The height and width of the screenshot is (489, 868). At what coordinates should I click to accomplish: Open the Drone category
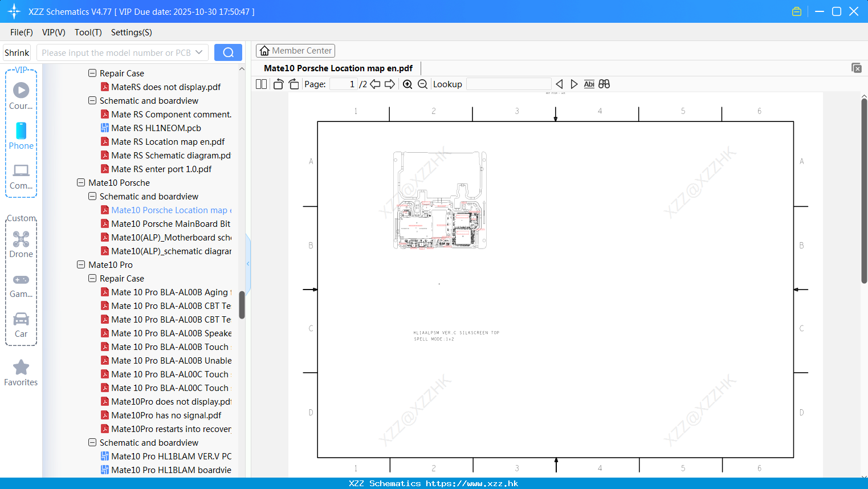click(x=21, y=244)
